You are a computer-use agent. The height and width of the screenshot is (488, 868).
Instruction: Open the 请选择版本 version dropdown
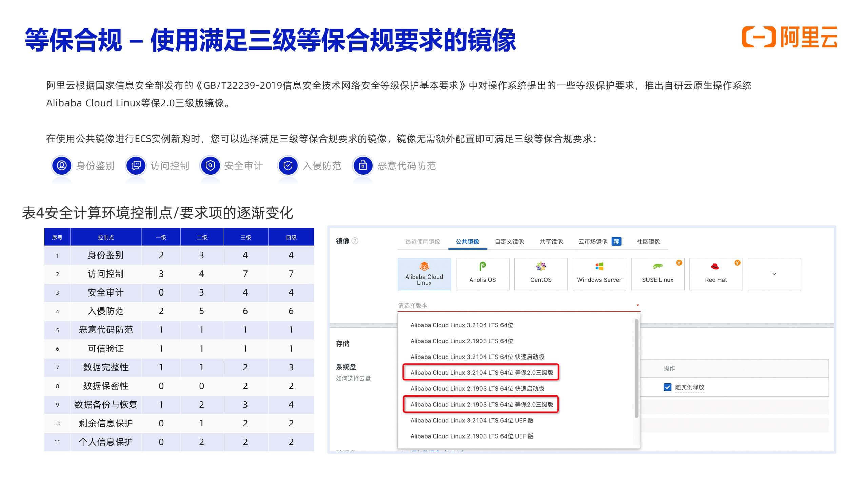pyautogui.click(x=519, y=305)
